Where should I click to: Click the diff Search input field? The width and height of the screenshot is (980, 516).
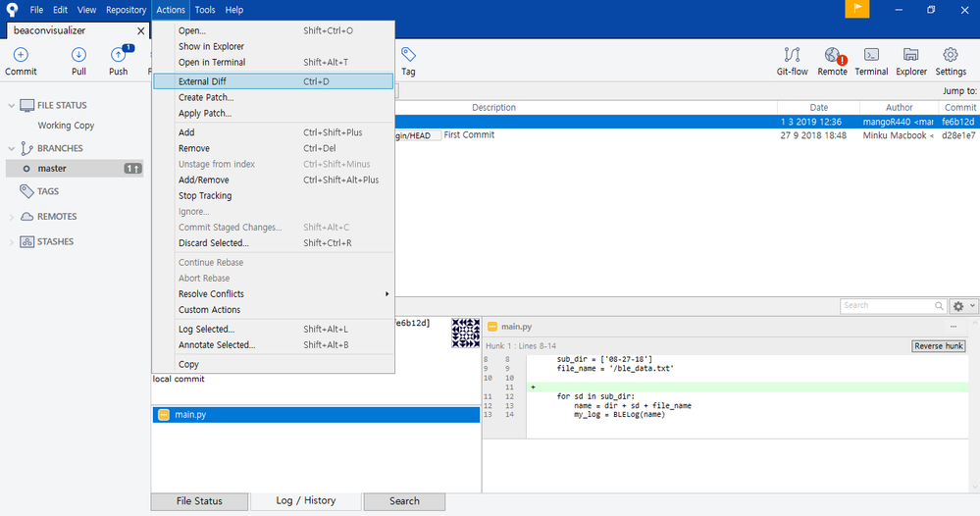(888, 305)
